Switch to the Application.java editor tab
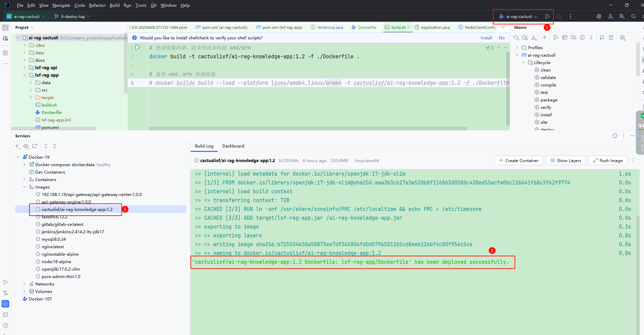 tap(432, 27)
